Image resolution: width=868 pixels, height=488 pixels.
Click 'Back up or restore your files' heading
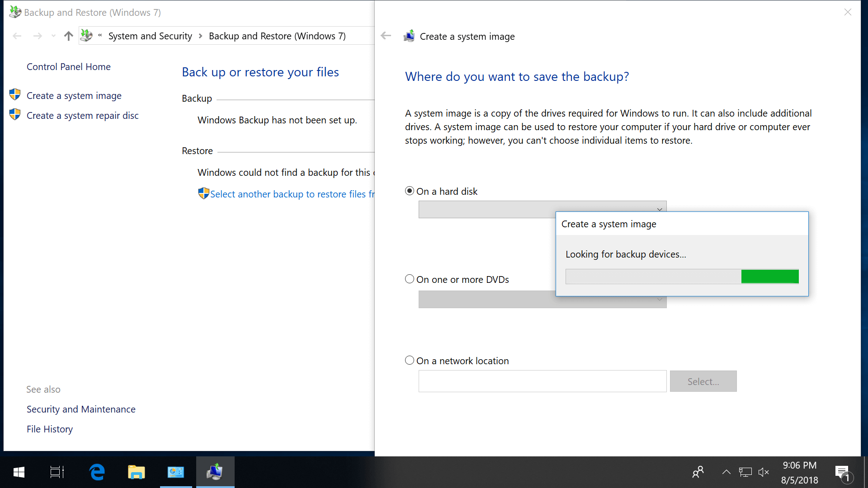[x=260, y=72]
